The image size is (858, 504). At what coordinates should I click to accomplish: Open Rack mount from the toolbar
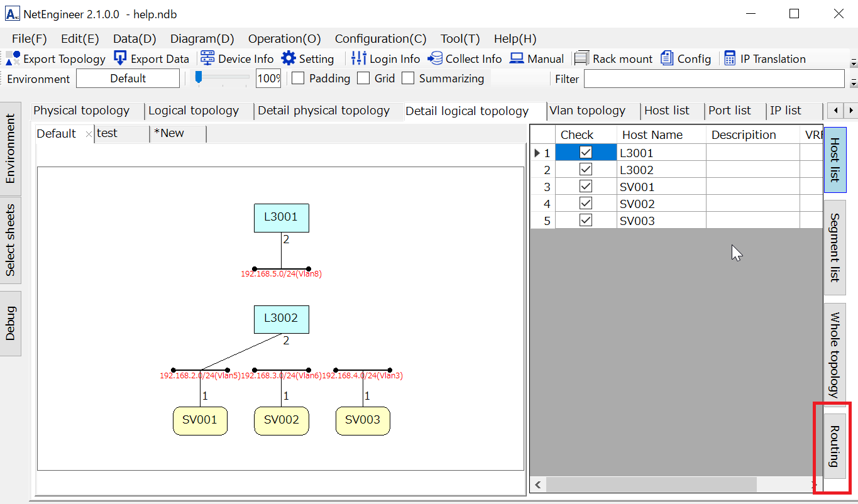click(582, 58)
